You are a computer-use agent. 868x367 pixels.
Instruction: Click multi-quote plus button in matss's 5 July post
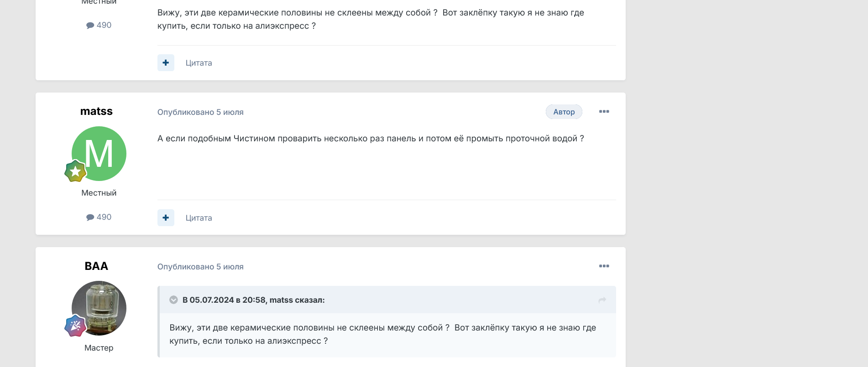(166, 218)
